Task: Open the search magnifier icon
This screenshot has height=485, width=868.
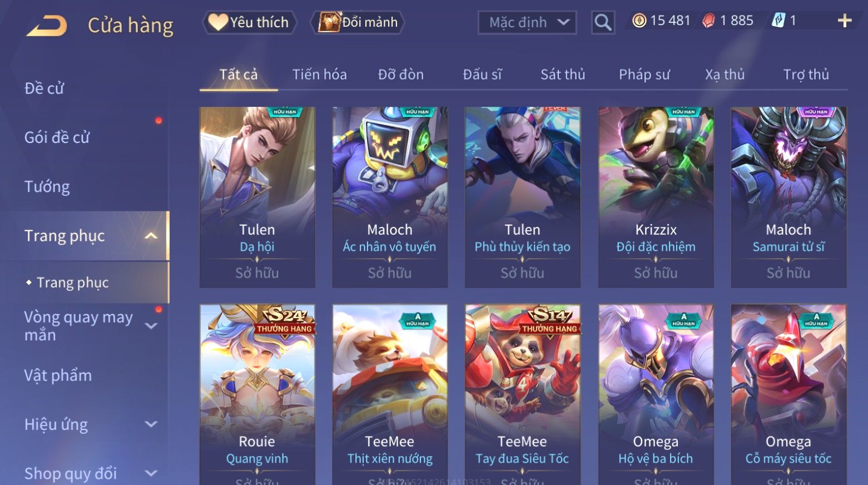Action: click(x=603, y=23)
